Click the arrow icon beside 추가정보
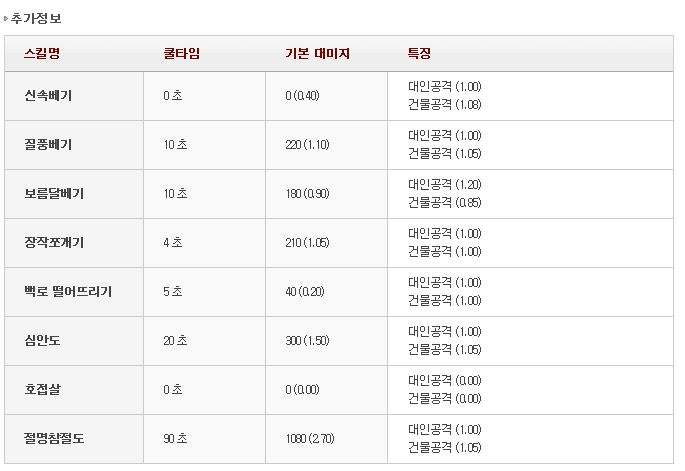This screenshot has width=685, height=471. (6, 18)
